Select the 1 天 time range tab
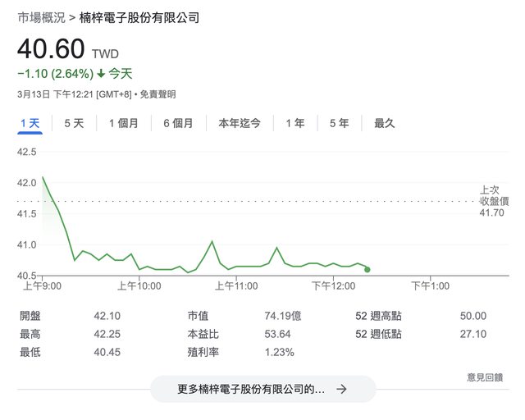 point(30,124)
